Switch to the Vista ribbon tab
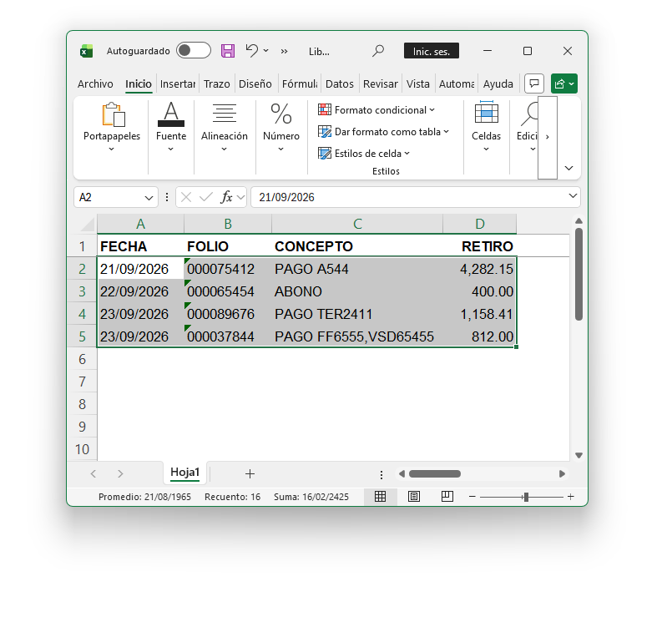The width and height of the screenshot is (672, 622). (x=418, y=84)
